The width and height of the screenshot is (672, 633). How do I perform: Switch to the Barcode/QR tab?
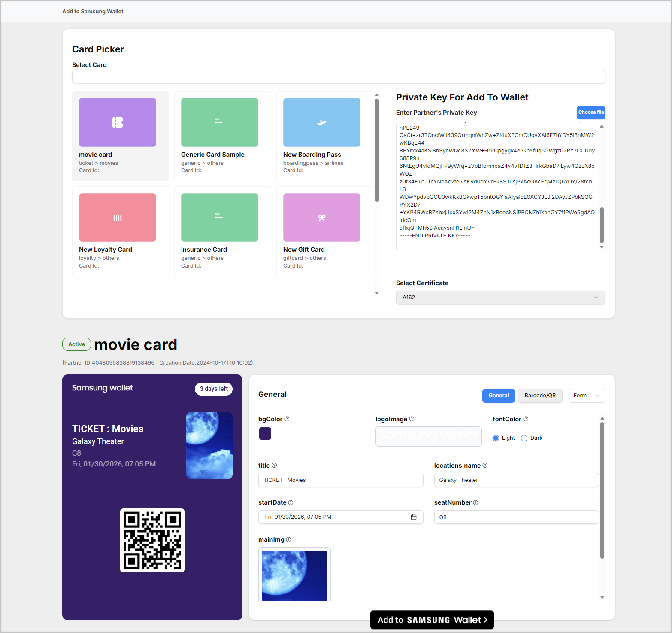point(540,396)
